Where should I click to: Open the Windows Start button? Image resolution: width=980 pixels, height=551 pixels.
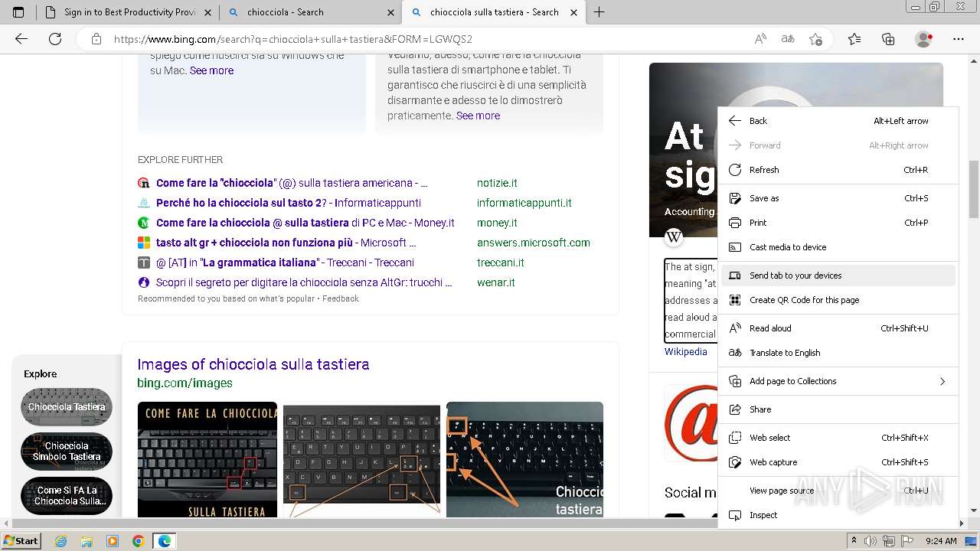(x=21, y=541)
